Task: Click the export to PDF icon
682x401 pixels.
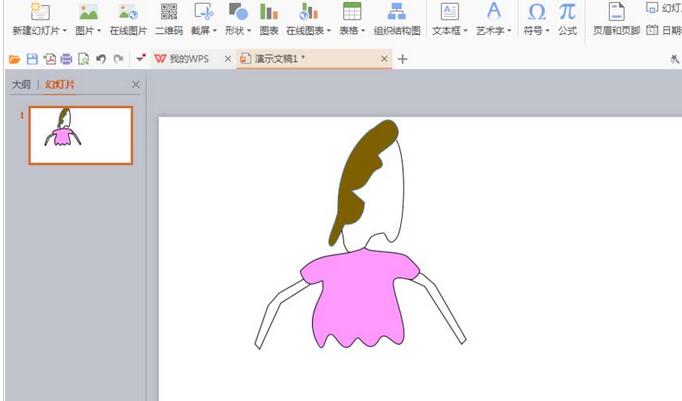Action: point(49,59)
